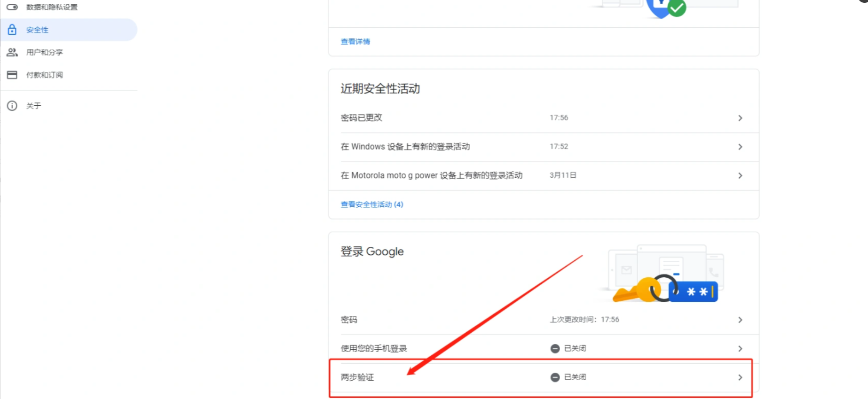Screen dimensions: 868x399
Task: Open chevron for Motorola moto g power activity
Action: coord(740,176)
